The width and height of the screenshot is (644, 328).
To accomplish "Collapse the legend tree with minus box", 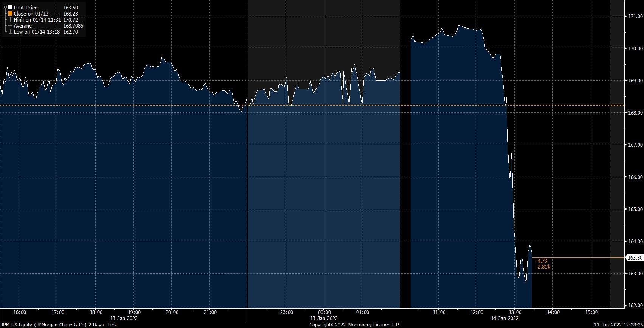I will point(5,7).
